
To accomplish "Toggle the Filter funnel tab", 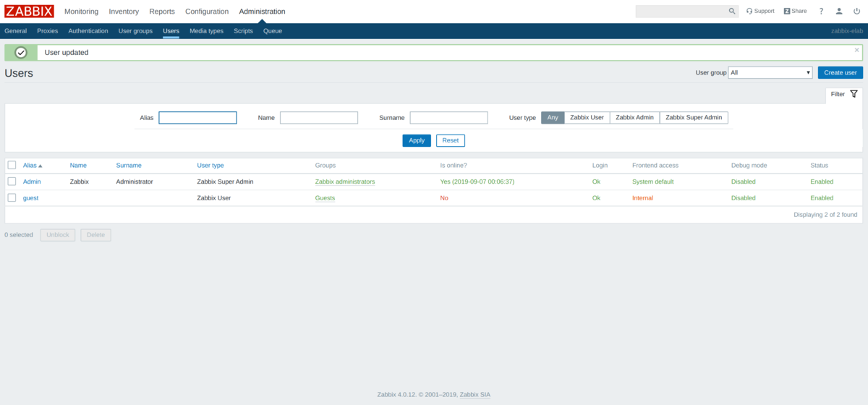I will 844,94.
